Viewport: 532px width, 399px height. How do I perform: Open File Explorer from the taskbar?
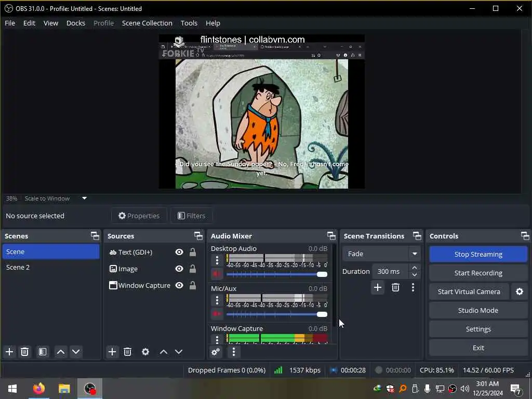[x=64, y=389]
